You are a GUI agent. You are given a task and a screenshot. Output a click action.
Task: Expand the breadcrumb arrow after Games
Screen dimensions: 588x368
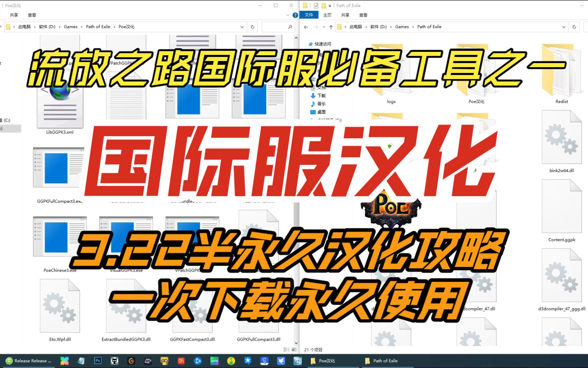point(413,27)
